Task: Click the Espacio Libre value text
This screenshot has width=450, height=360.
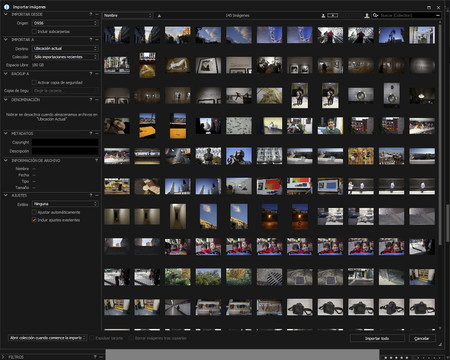Action: click(38, 65)
